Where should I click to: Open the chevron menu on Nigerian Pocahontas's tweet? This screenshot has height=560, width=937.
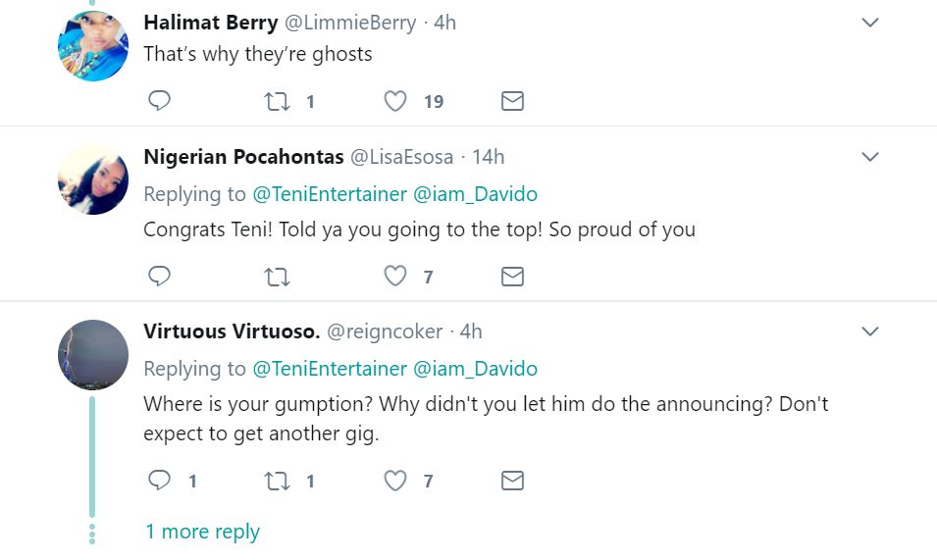(869, 157)
